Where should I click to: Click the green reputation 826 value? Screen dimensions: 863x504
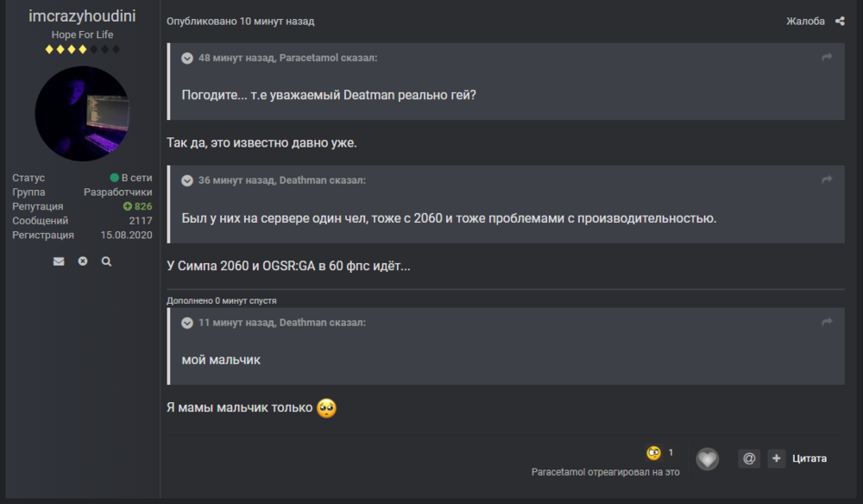(x=138, y=207)
